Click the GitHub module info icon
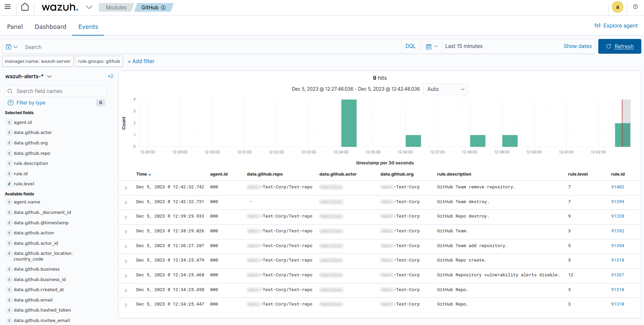Viewport: 644px width, 325px height. click(x=163, y=8)
